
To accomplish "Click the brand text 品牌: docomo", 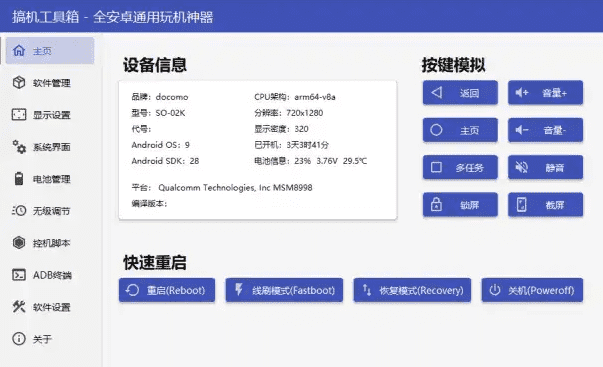I will (x=160, y=97).
